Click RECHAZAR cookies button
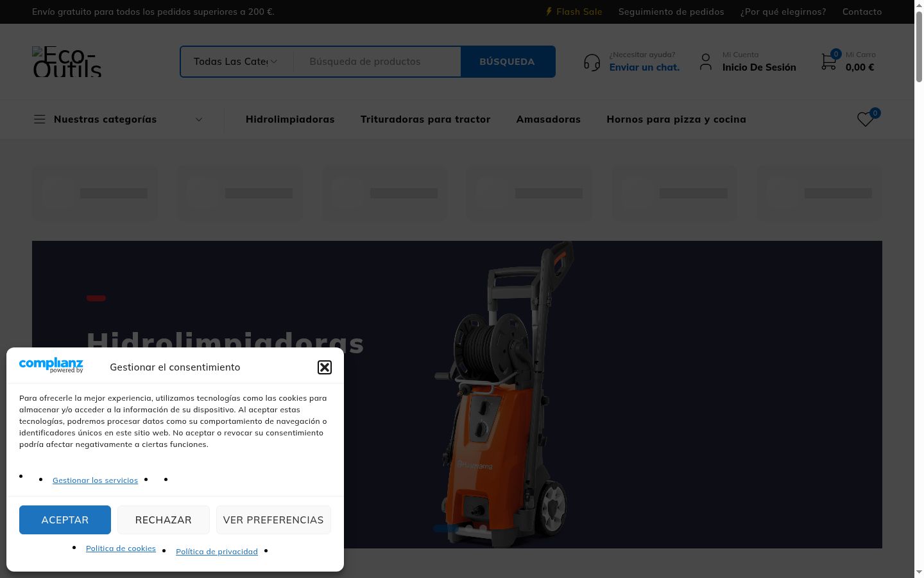Screen dimensions: 924x578 [x=163, y=520]
